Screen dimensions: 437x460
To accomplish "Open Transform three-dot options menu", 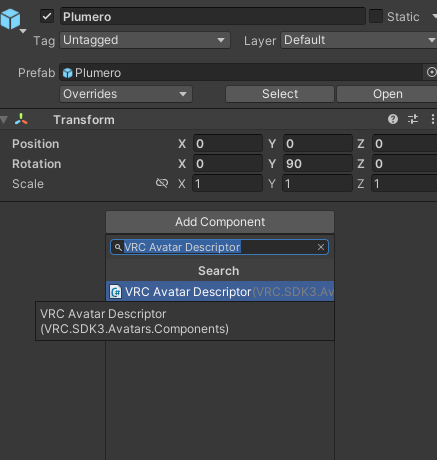I will [x=433, y=119].
